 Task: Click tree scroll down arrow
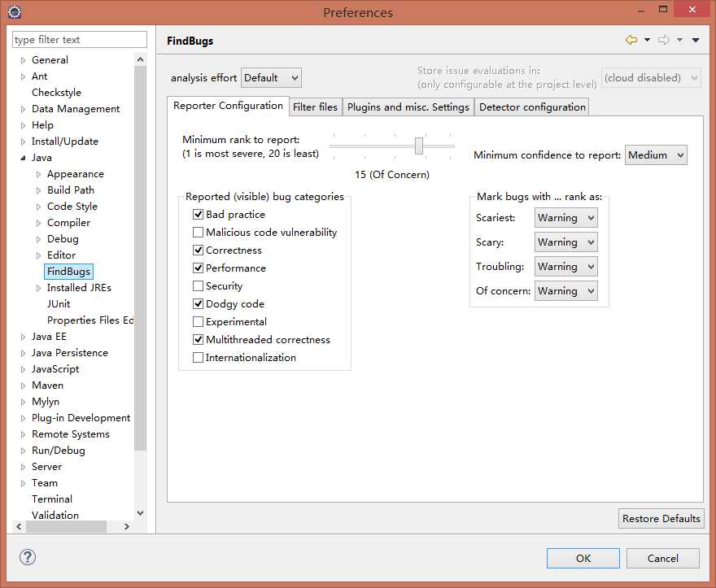click(140, 513)
